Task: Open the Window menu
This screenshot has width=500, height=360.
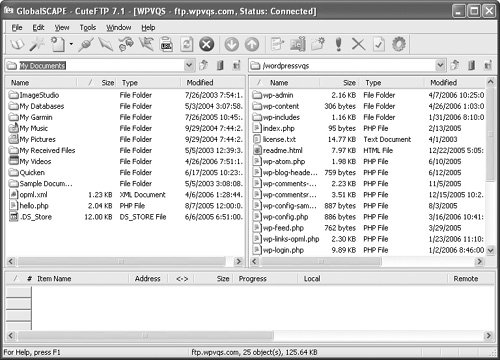Action: click(x=119, y=28)
